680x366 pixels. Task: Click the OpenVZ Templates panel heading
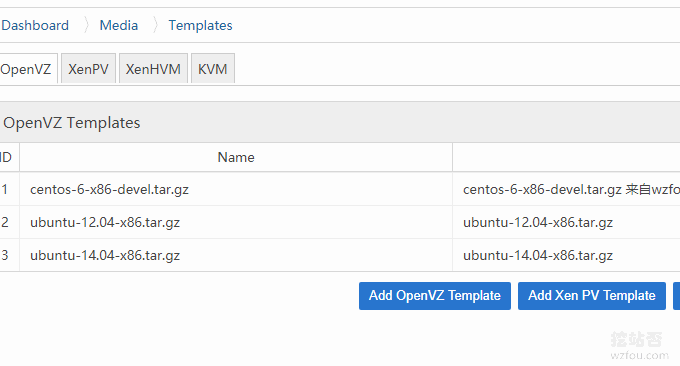(x=72, y=123)
